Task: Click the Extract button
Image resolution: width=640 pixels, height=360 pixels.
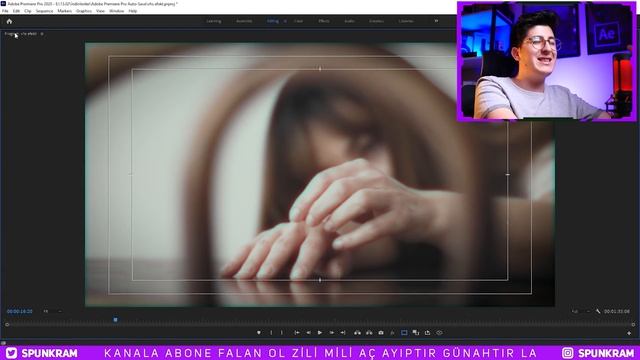Action: click(369, 333)
